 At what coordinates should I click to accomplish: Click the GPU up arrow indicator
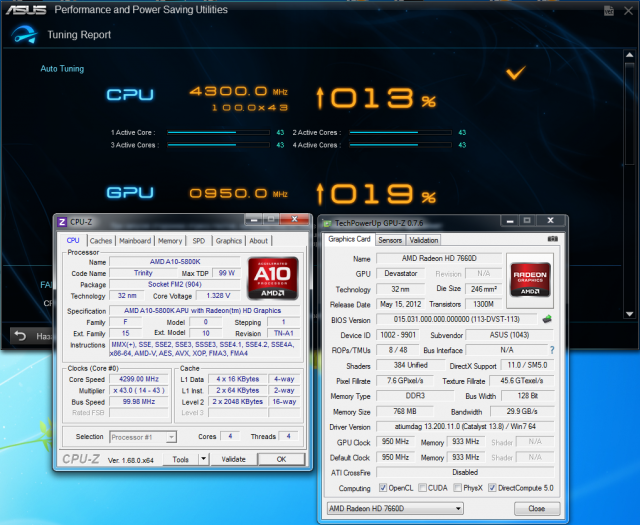tap(320, 194)
